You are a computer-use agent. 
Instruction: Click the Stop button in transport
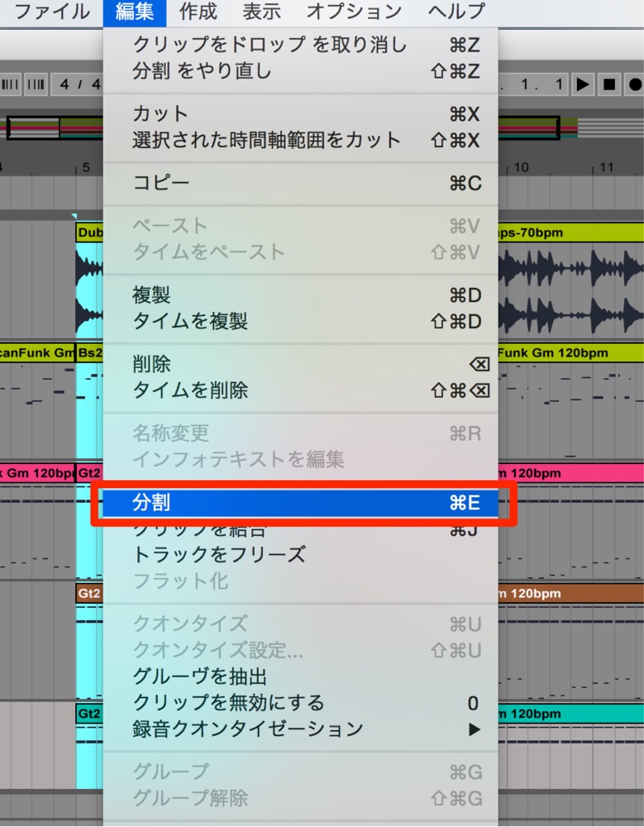click(x=609, y=84)
